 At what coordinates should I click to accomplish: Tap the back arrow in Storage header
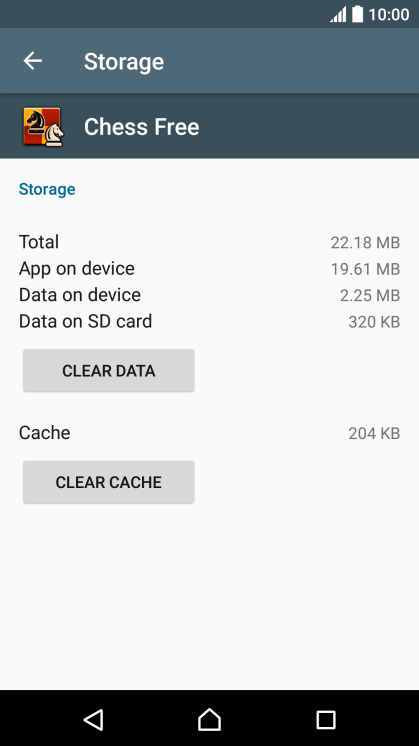click(x=33, y=61)
